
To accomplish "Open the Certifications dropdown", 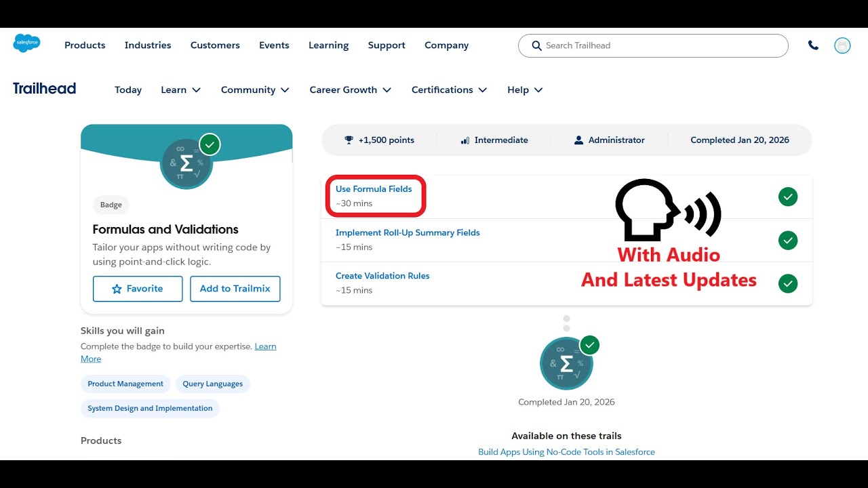I will (450, 89).
